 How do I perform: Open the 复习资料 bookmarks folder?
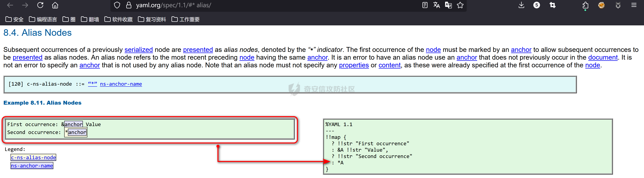tap(152, 19)
